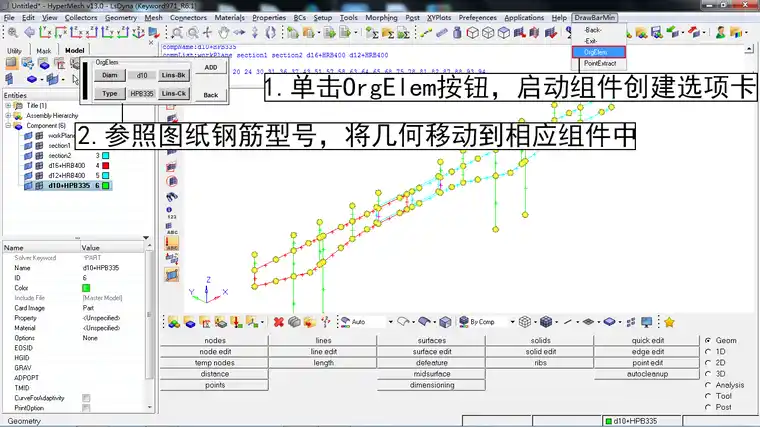Click the previous view arrow icon
This screenshot has height=427, width=760.
tap(29, 32)
